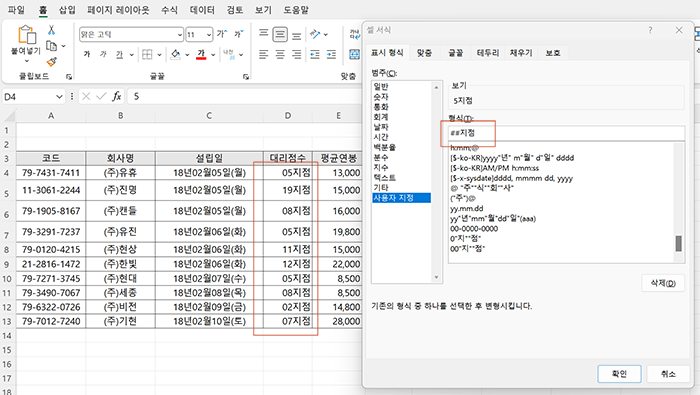Open the Copy options arrow
Viewport: 700px width, 395px height.
click(x=63, y=46)
